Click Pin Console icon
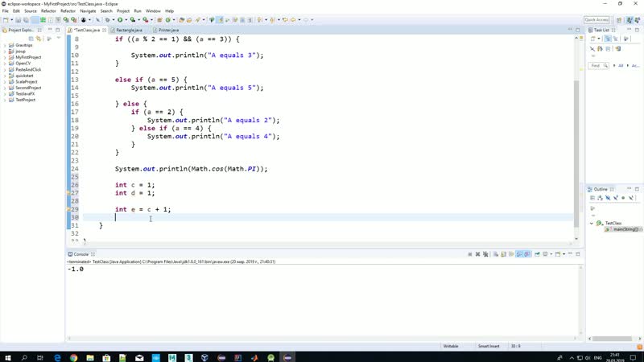Screen dimensions: 644x362 (537, 254)
